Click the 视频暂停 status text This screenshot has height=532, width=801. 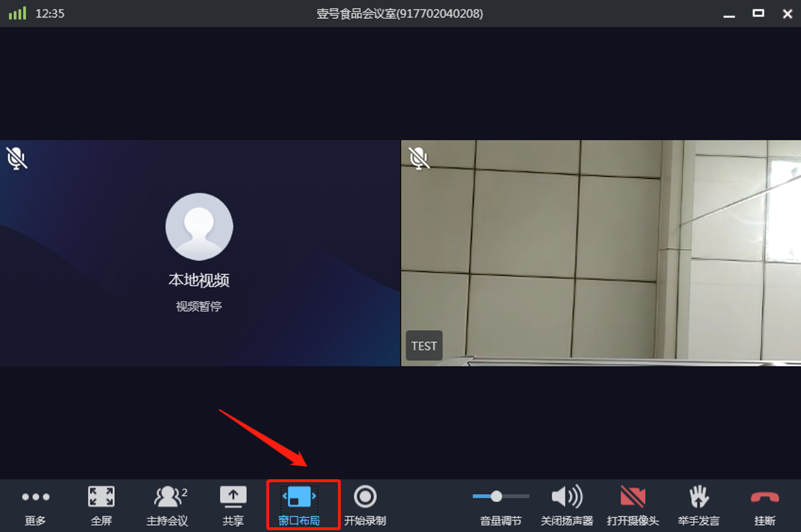199,306
